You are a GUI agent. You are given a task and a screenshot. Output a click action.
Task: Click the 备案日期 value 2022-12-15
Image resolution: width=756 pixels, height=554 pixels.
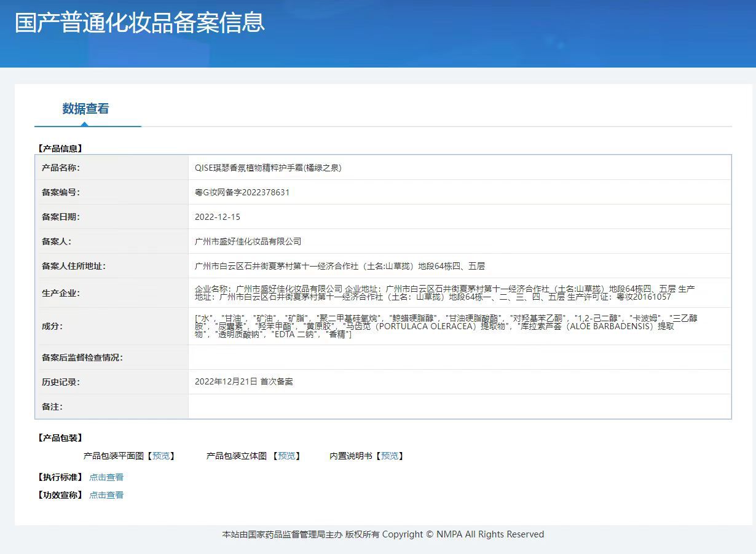[x=218, y=217]
